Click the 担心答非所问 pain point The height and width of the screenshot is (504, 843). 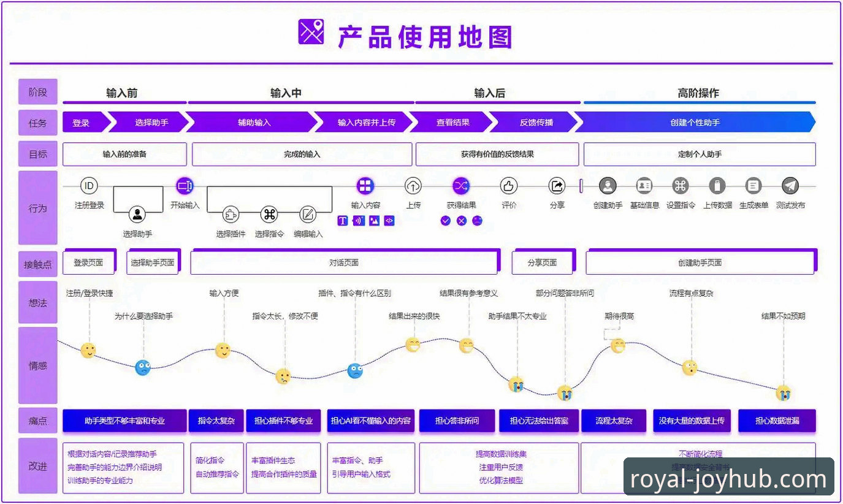(457, 421)
